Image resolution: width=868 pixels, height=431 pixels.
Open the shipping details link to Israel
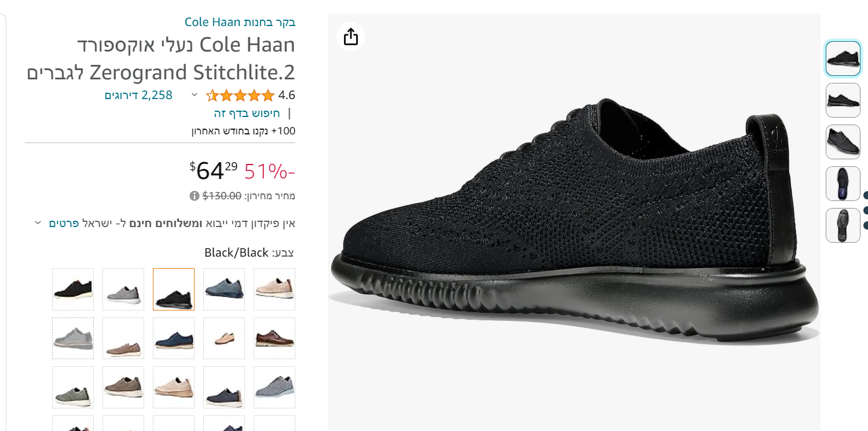[x=64, y=223]
